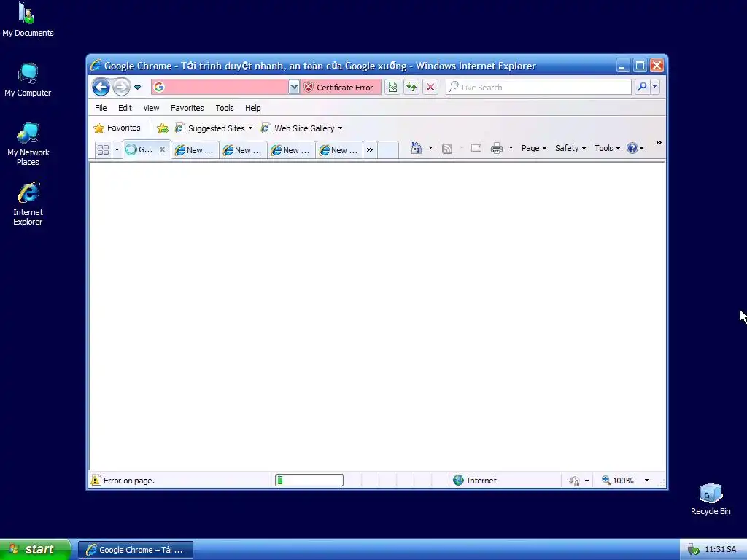Print the page with printer icon
747x560 pixels.
496,148
